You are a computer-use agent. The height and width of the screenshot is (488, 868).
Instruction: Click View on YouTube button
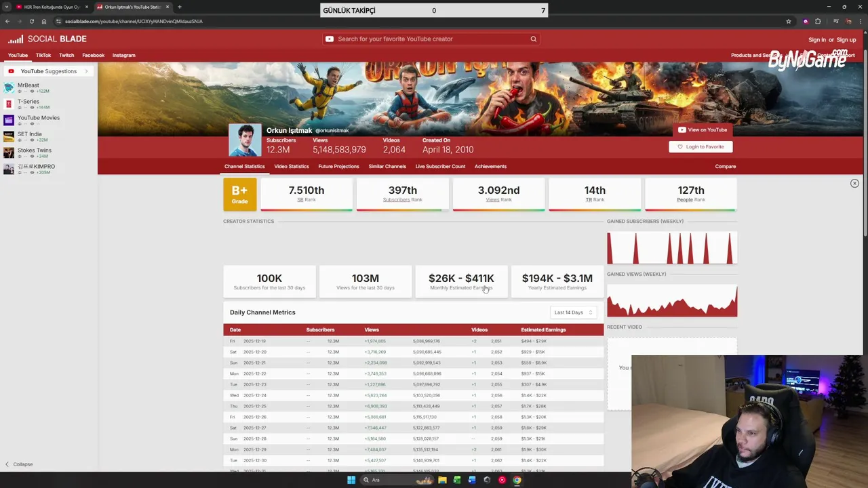point(703,129)
